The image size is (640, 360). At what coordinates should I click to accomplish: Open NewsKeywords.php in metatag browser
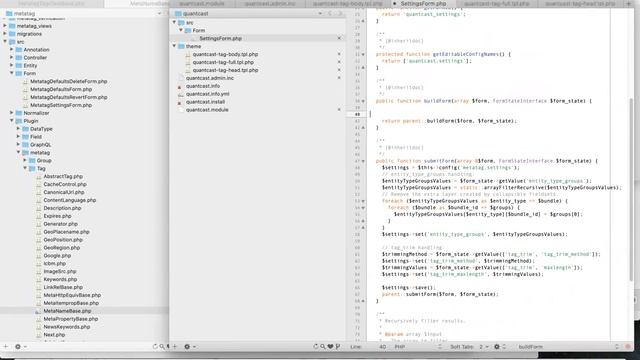pos(67,327)
